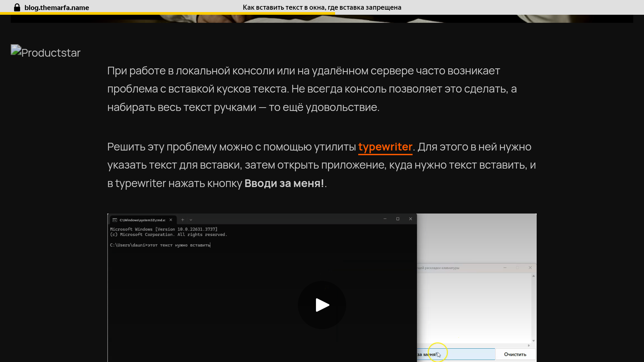Close the typewriter utility window
The width and height of the screenshot is (644, 362).
pyautogui.click(x=530, y=267)
